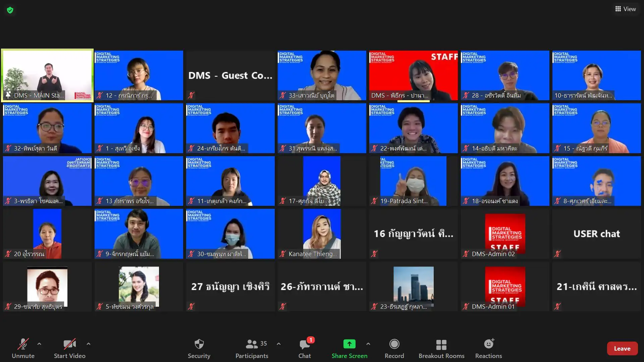This screenshot has width=644, height=362.
Task: Expand audio options arrow next to Unmute
Action: click(39, 344)
